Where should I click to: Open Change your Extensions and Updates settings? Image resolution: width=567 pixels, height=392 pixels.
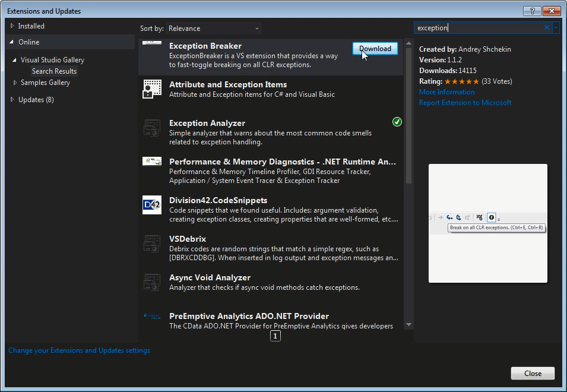tap(79, 350)
